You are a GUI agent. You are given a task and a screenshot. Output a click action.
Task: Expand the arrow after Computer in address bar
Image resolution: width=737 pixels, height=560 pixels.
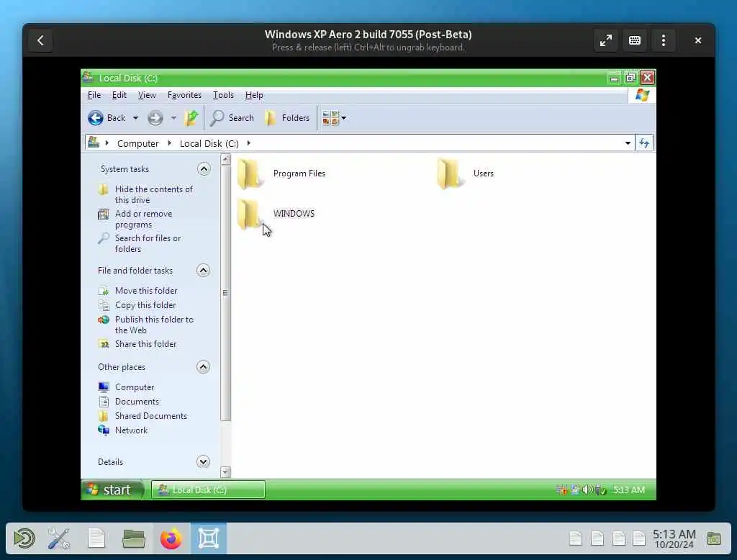tap(169, 143)
